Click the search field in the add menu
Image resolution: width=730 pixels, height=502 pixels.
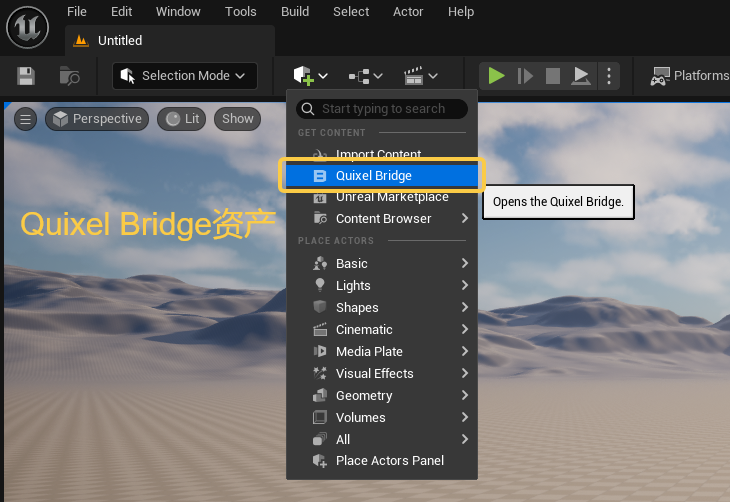click(382, 109)
